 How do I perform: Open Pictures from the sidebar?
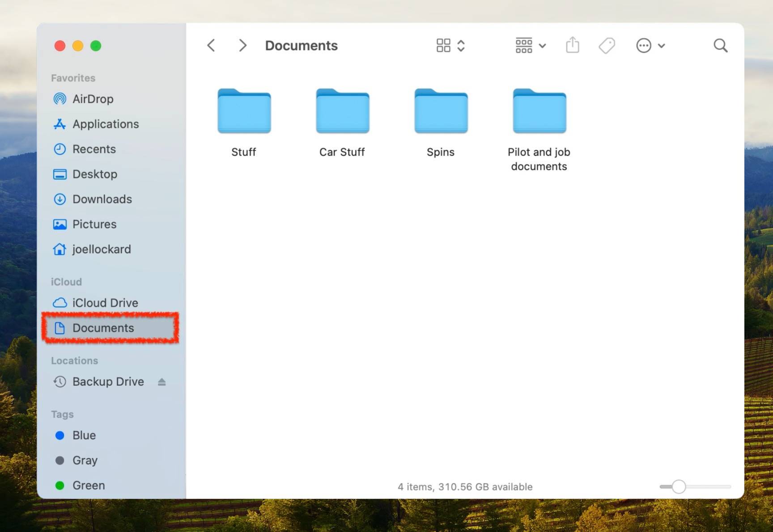click(x=94, y=224)
